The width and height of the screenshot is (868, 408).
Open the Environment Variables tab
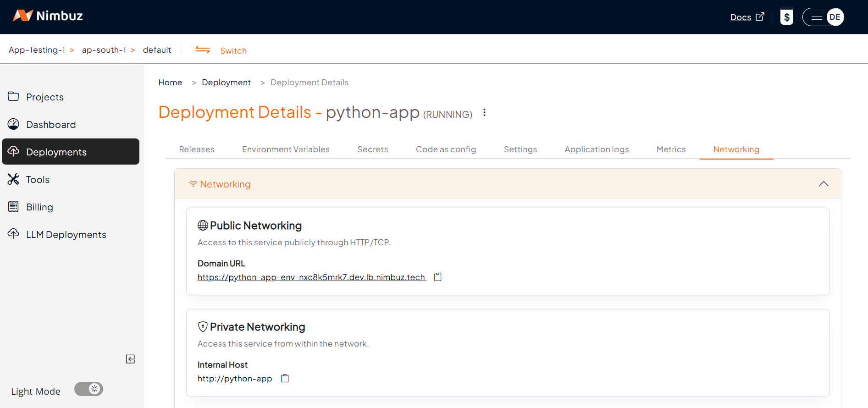coord(286,149)
